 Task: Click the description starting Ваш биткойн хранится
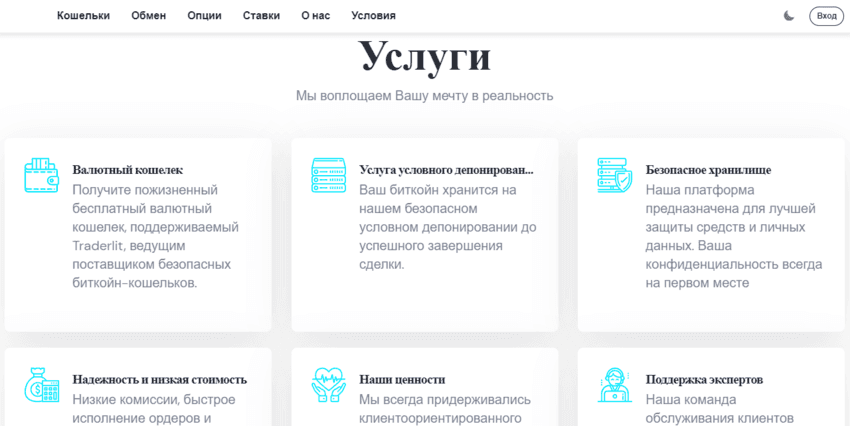pyautogui.click(x=448, y=227)
